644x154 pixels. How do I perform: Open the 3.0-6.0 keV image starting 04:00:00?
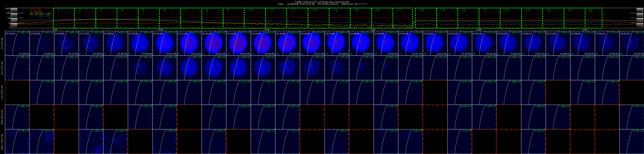pos(632,43)
